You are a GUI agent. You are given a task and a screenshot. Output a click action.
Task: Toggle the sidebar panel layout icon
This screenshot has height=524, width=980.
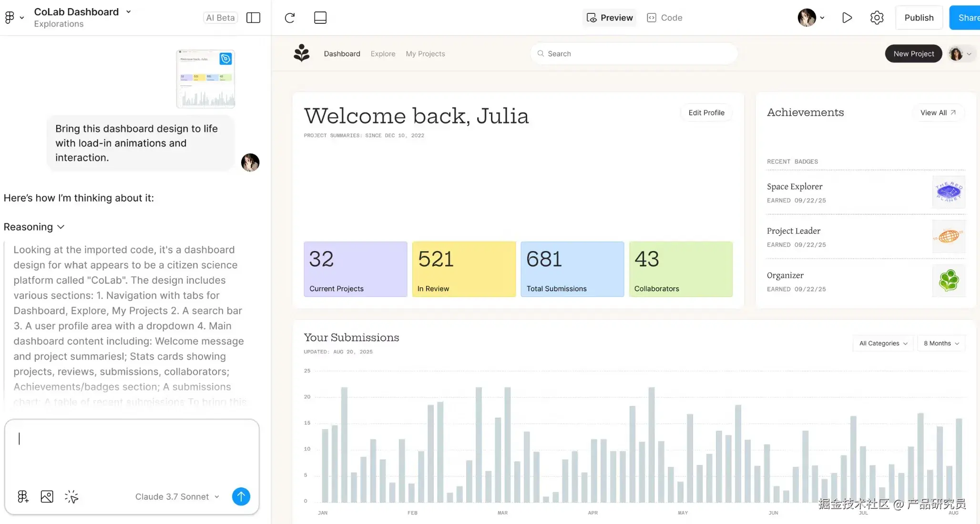[253, 18]
